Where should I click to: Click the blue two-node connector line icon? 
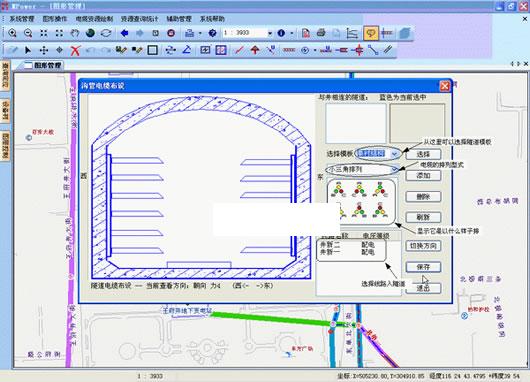click(x=373, y=50)
